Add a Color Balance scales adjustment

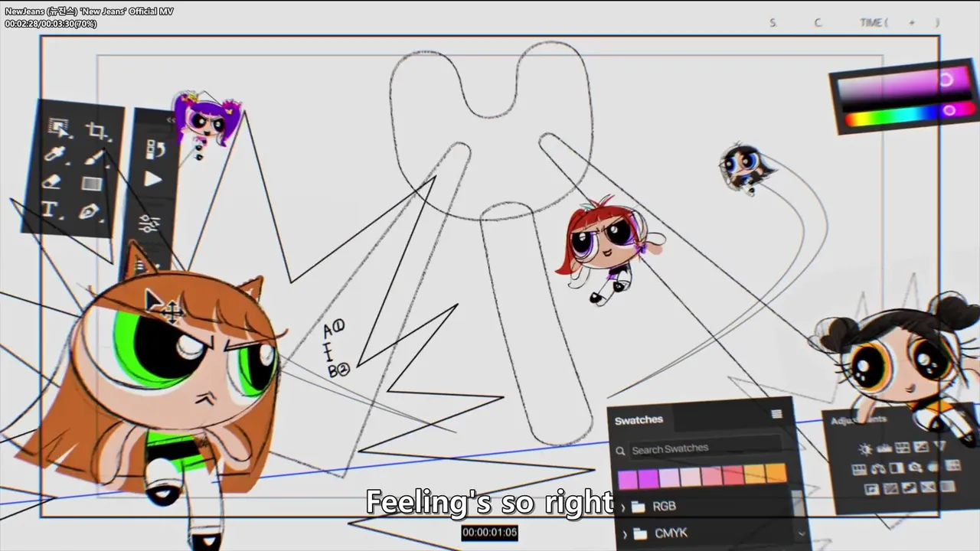(x=878, y=469)
